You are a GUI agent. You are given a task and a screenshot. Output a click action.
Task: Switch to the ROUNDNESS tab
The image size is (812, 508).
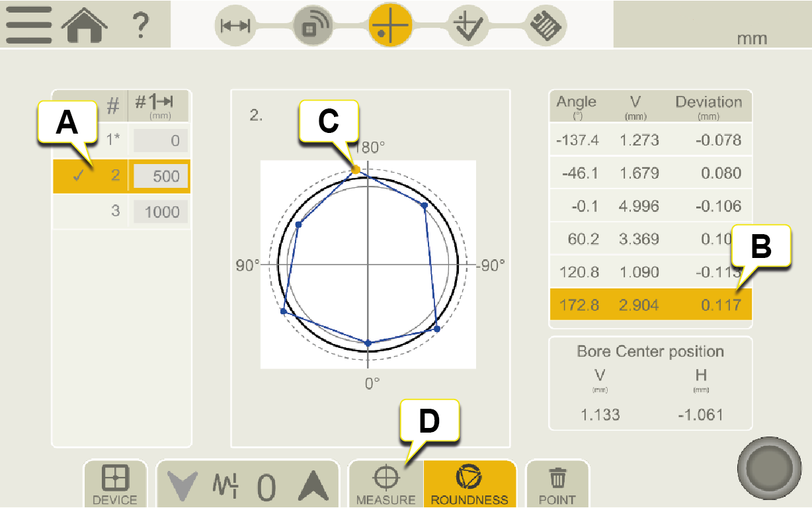click(x=469, y=485)
